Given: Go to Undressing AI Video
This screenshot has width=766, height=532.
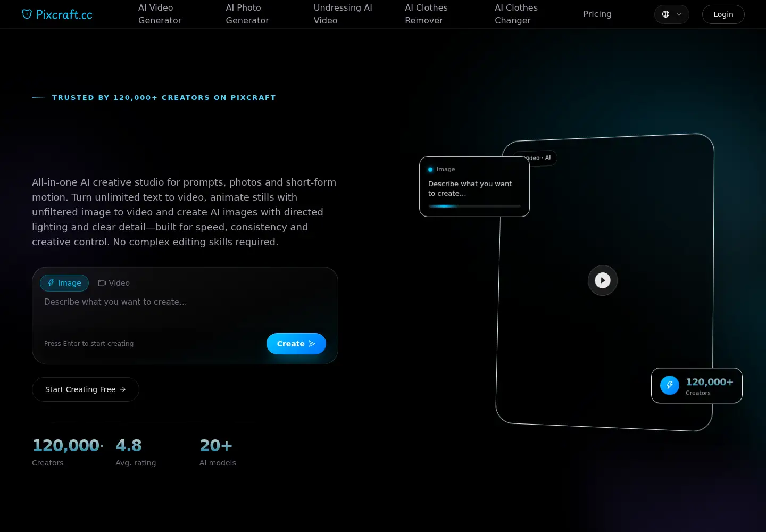Looking at the screenshot, I should [x=343, y=14].
